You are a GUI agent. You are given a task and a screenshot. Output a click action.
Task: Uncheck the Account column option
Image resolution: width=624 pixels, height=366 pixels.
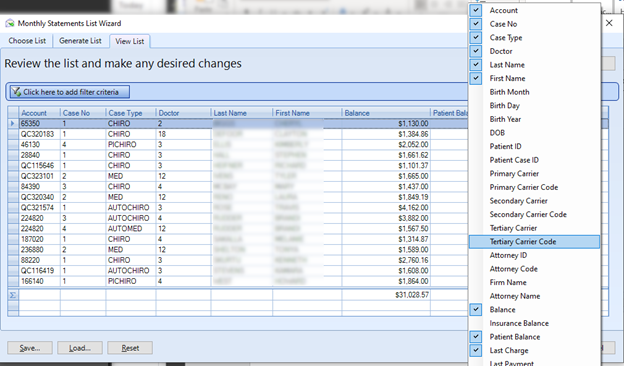pyautogui.click(x=476, y=10)
